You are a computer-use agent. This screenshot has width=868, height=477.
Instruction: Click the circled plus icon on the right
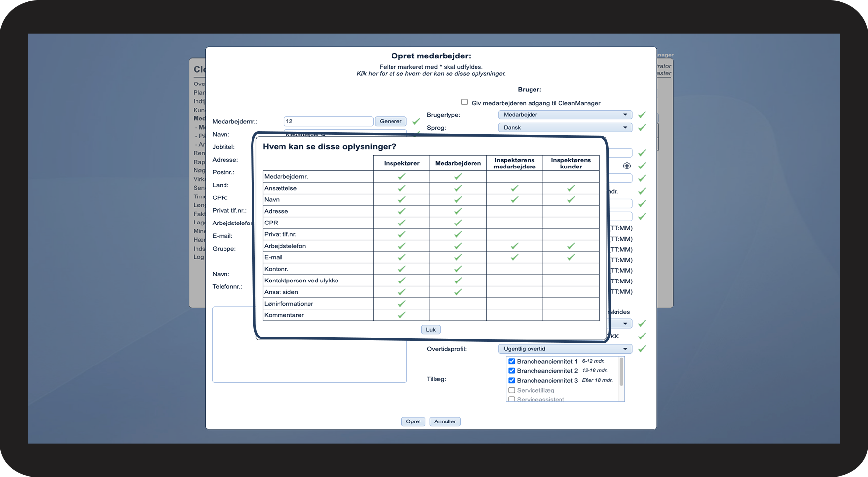(x=627, y=166)
